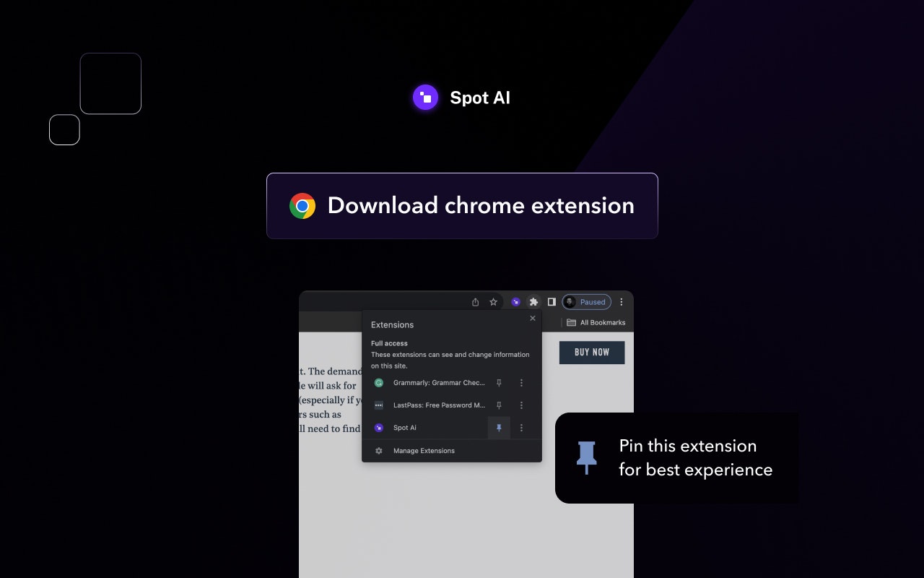Bookmark the page with the star icon

pos(494,302)
